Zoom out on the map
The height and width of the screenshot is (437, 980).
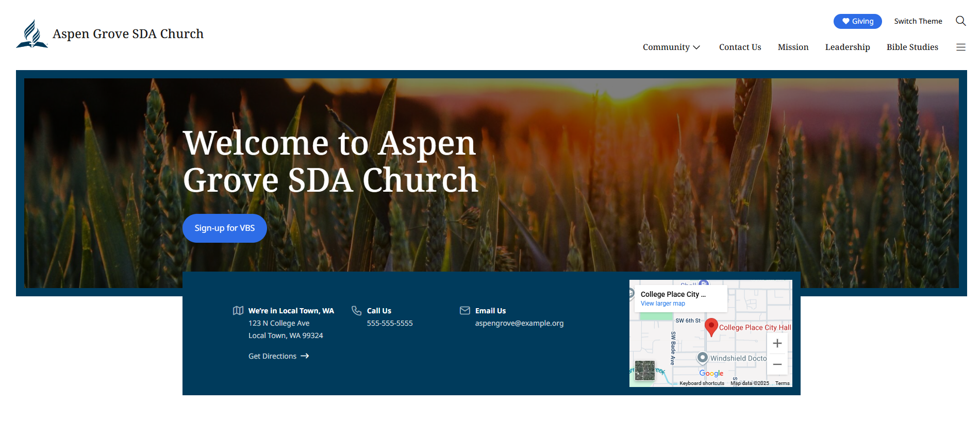(777, 364)
